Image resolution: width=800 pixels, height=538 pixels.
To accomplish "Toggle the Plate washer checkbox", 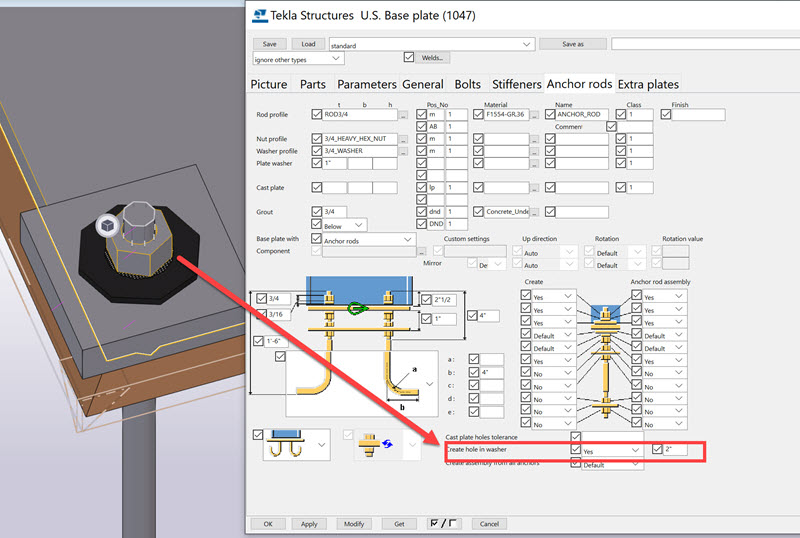I will click(x=317, y=163).
